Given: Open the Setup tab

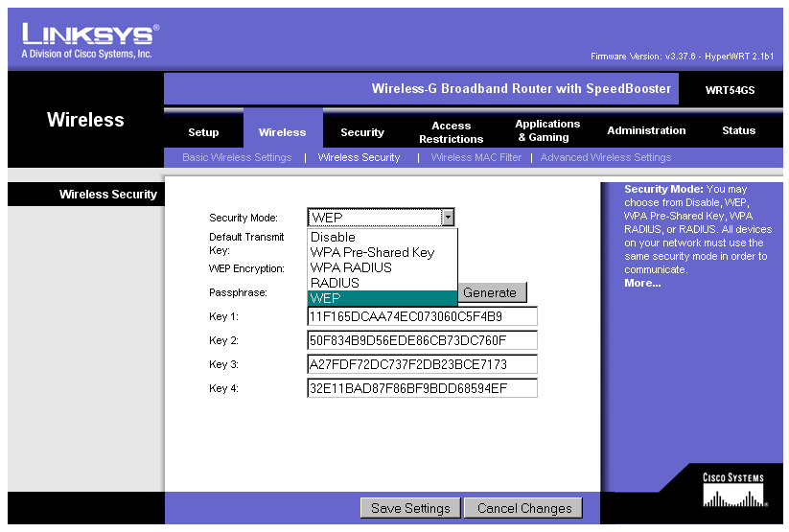Looking at the screenshot, I should point(203,132).
